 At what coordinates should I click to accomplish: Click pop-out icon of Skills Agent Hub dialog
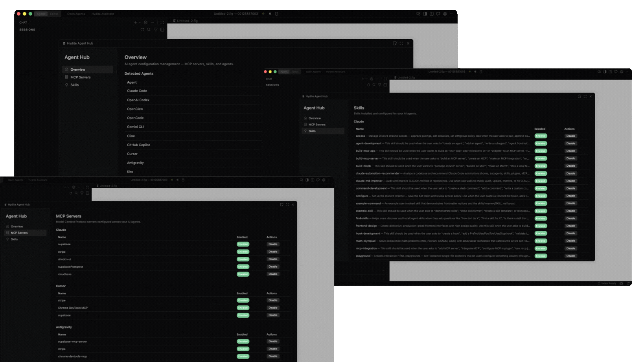point(580,96)
